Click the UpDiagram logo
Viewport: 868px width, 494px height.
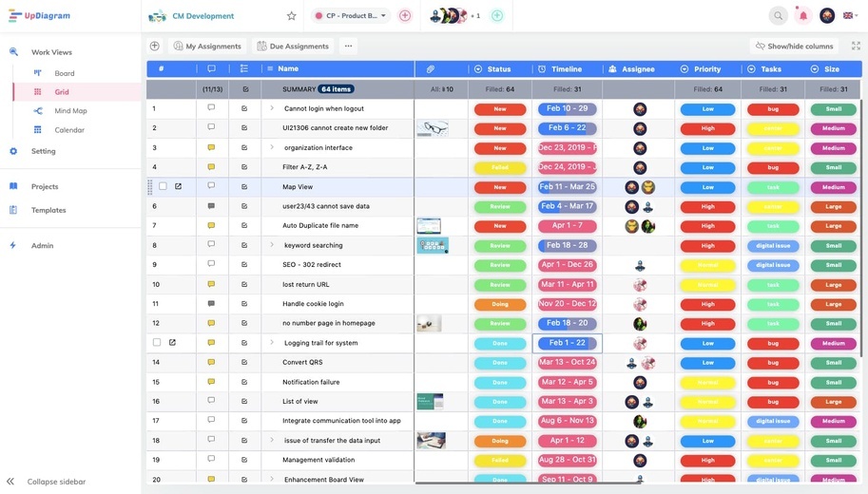click(x=39, y=15)
